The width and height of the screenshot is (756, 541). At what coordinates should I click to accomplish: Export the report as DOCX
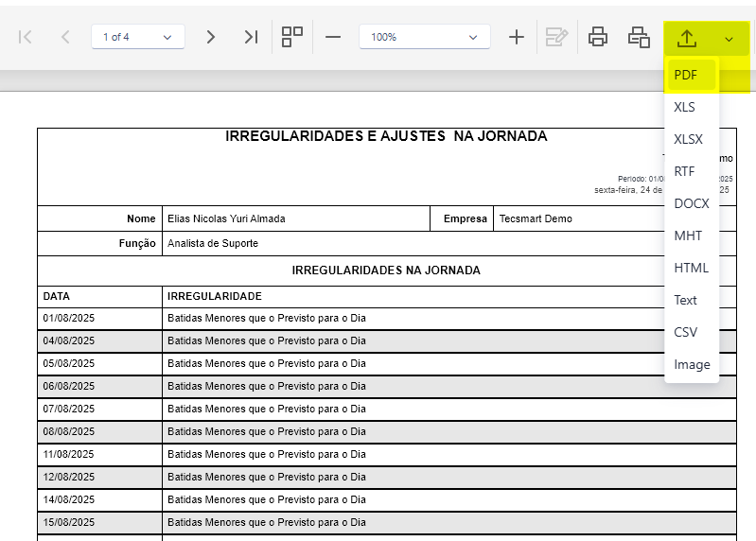point(692,203)
